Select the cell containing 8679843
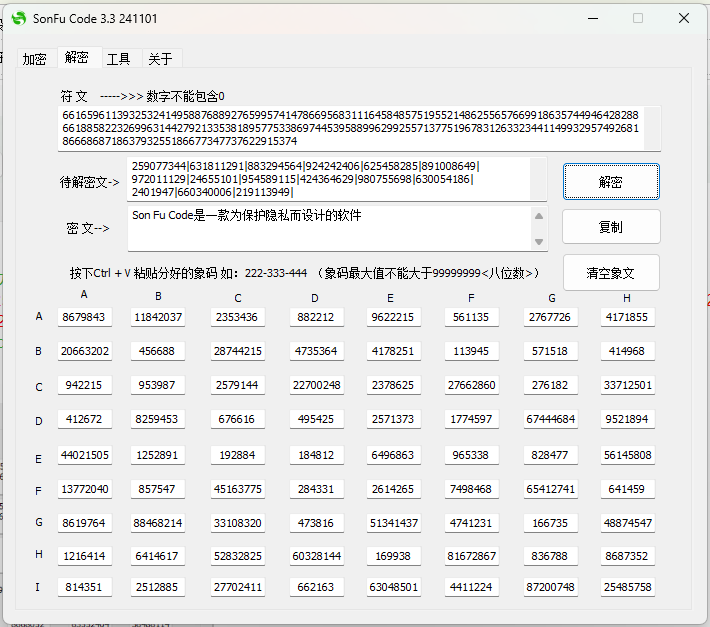This screenshot has height=627, width=710. coord(84,317)
